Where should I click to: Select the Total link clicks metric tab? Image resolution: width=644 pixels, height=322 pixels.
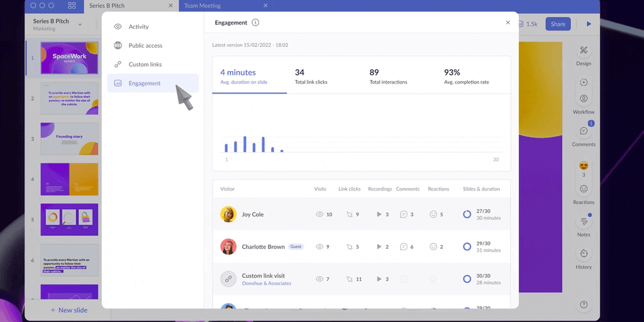311,76
